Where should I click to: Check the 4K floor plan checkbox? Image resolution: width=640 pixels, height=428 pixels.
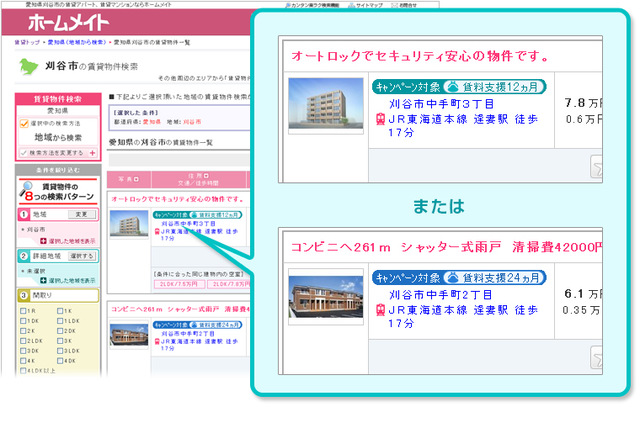click(x=23, y=361)
